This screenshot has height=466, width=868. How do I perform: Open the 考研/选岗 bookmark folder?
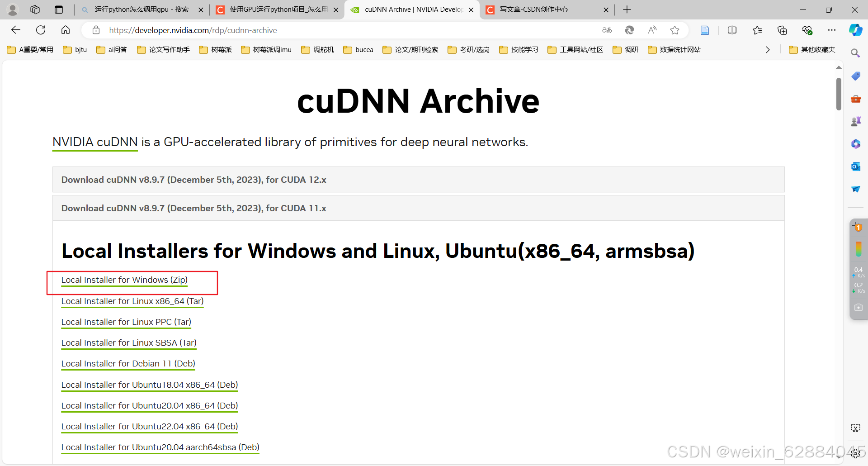(469, 50)
